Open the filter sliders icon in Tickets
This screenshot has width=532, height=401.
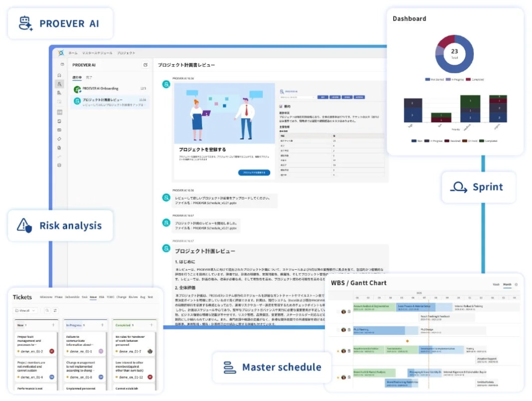point(55,310)
